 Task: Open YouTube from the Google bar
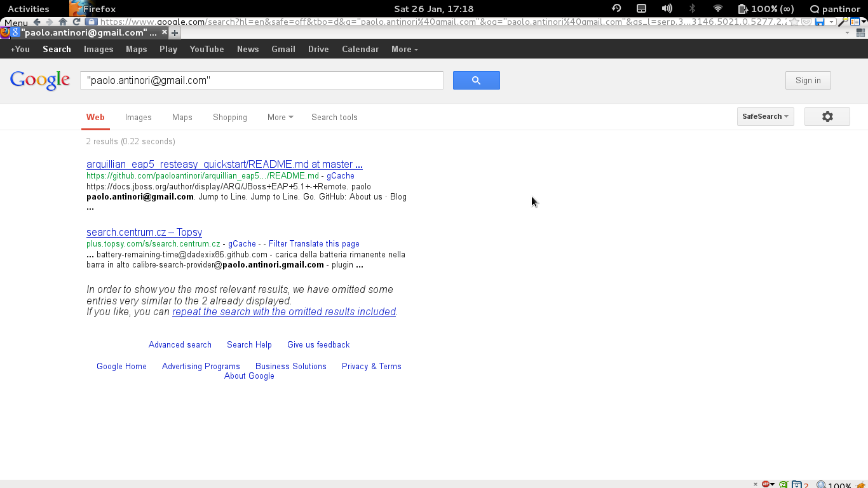pos(207,49)
